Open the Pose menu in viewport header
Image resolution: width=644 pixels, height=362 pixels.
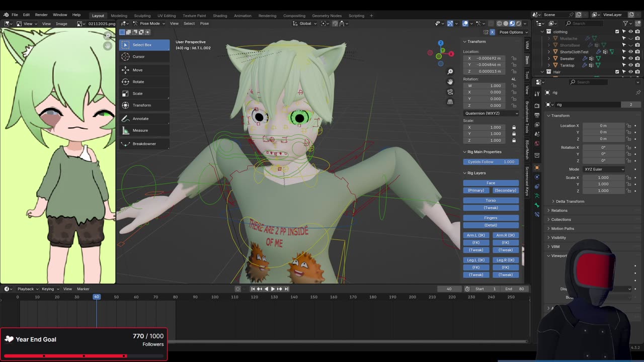coord(204,24)
